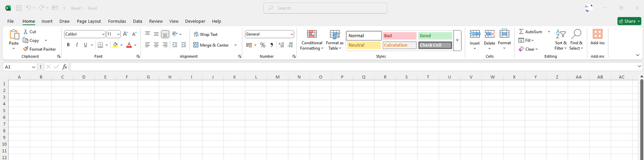
Task: Toggle Merge & Center
Action: 211,45
